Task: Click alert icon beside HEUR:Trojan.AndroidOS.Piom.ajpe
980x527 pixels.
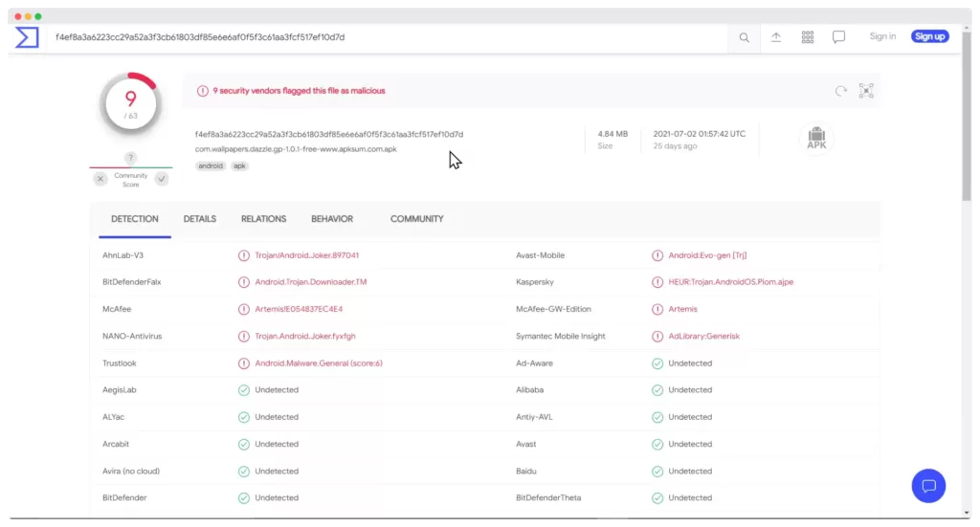Action: 657,282
